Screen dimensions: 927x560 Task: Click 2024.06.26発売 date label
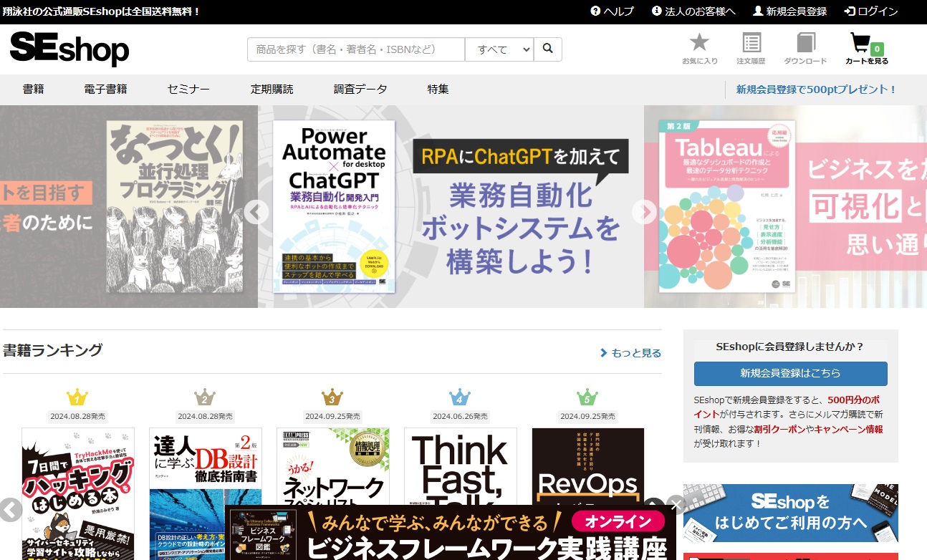(460, 416)
